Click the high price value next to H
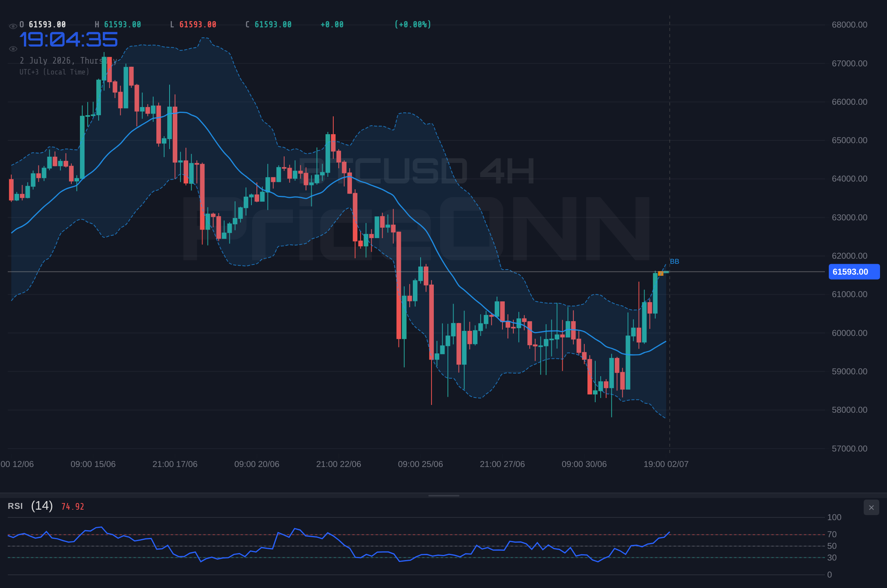 click(x=123, y=24)
